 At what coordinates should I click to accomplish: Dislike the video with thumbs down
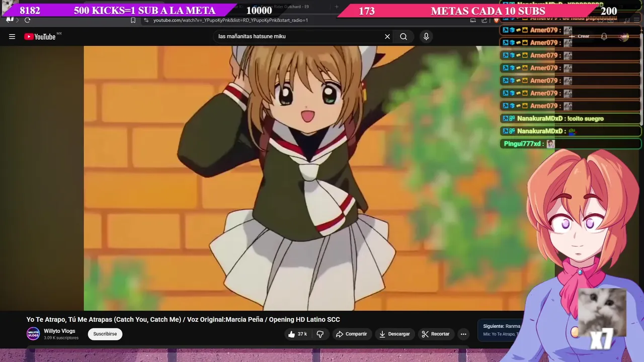(x=320, y=334)
